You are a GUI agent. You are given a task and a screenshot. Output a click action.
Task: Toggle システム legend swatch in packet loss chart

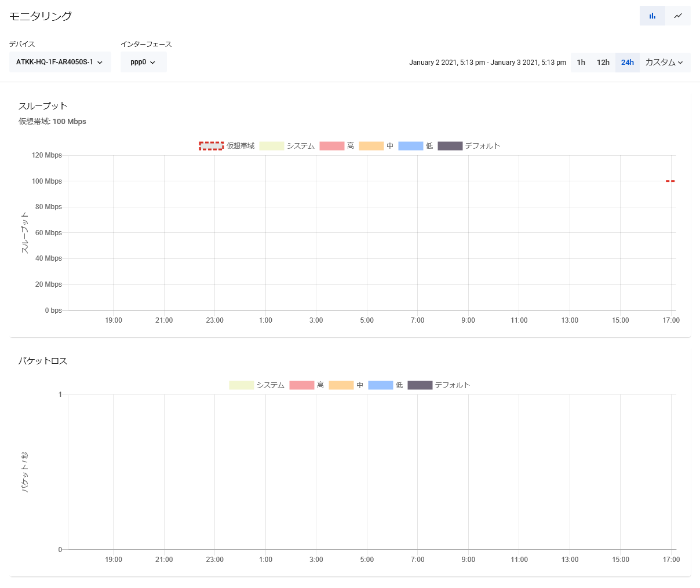click(x=242, y=385)
